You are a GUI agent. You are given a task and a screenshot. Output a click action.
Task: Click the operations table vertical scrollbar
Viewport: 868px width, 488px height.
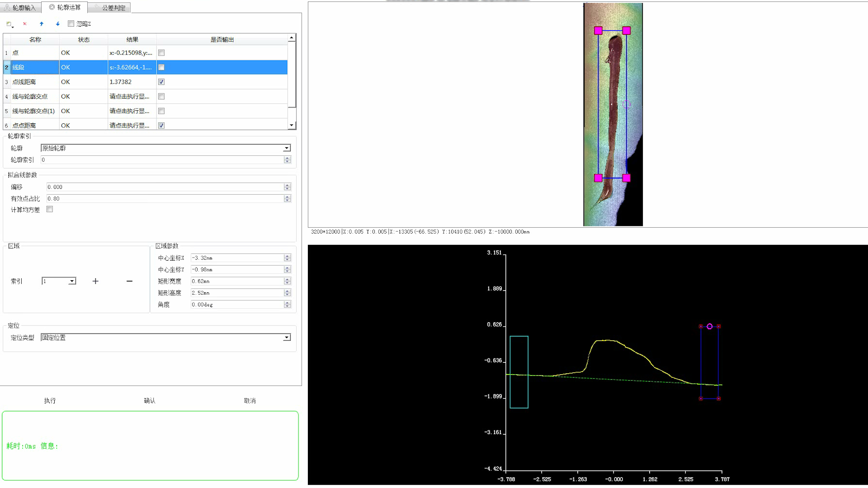[x=292, y=75]
